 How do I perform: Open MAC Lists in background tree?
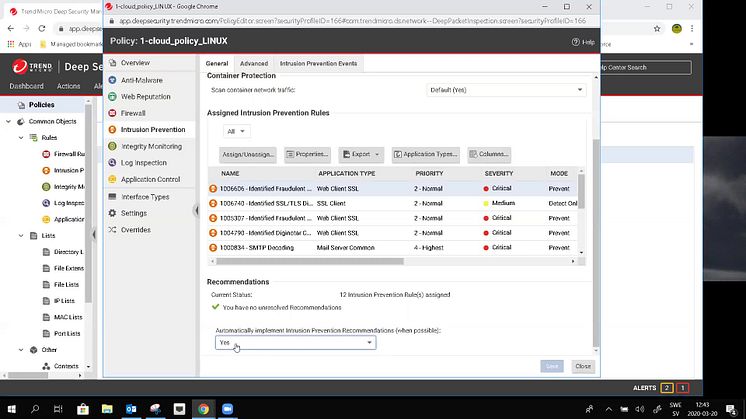[x=62, y=317]
